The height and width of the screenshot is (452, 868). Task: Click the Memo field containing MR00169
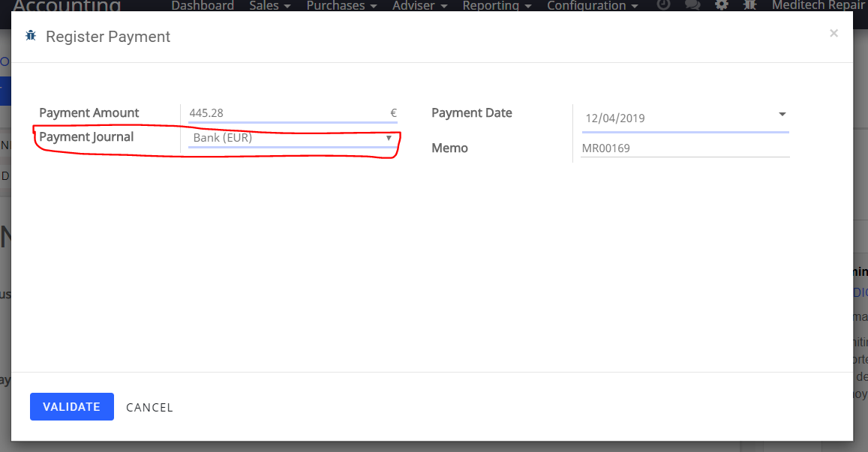point(685,148)
